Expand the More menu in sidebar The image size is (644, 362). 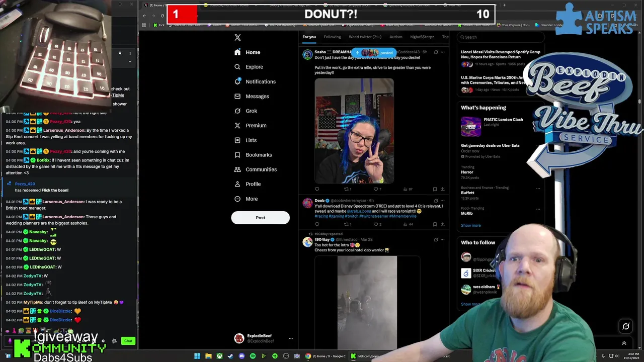(246, 199)
